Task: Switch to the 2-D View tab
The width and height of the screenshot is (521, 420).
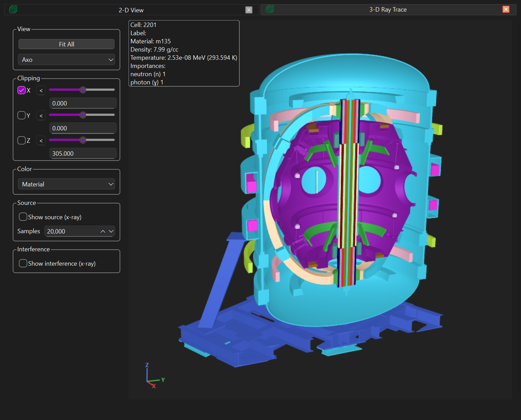Action: pos(131,10)
